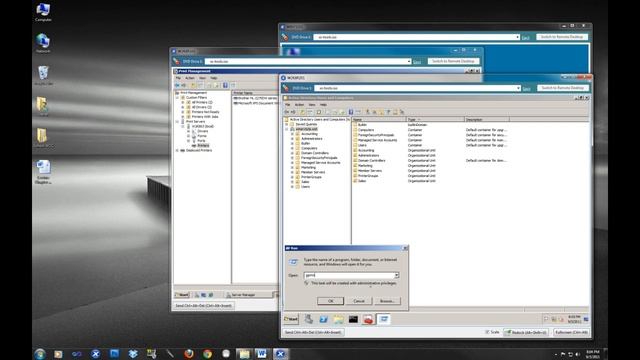640x360 pixels.
Task: Select Printers Not Ready in Print Management tree
Action: pos(205,112)
